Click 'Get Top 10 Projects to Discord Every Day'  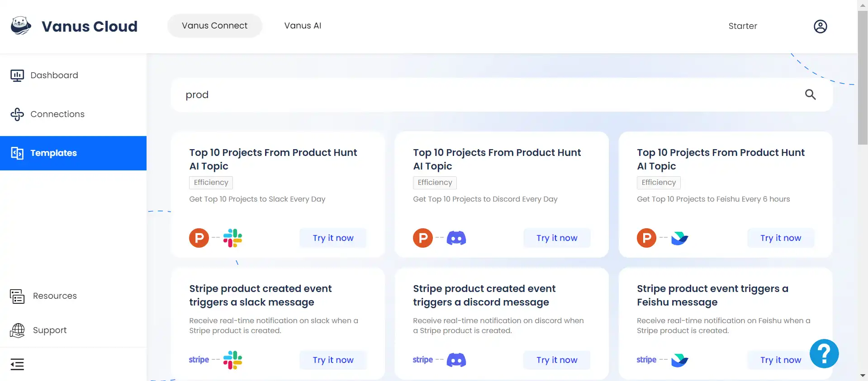pyautogui.click(x=485, y=199)
